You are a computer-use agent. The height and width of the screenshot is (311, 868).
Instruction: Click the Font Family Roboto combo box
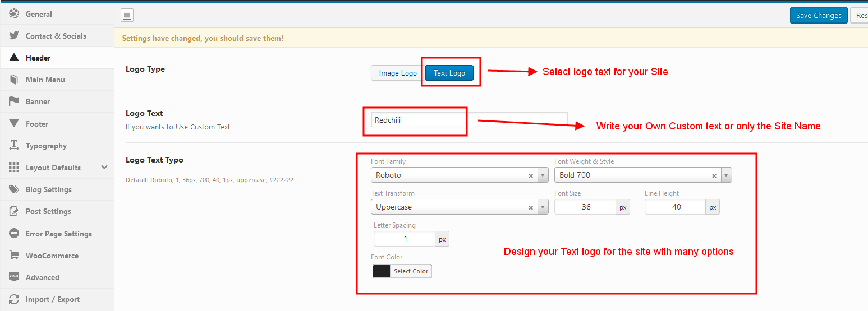460,175
